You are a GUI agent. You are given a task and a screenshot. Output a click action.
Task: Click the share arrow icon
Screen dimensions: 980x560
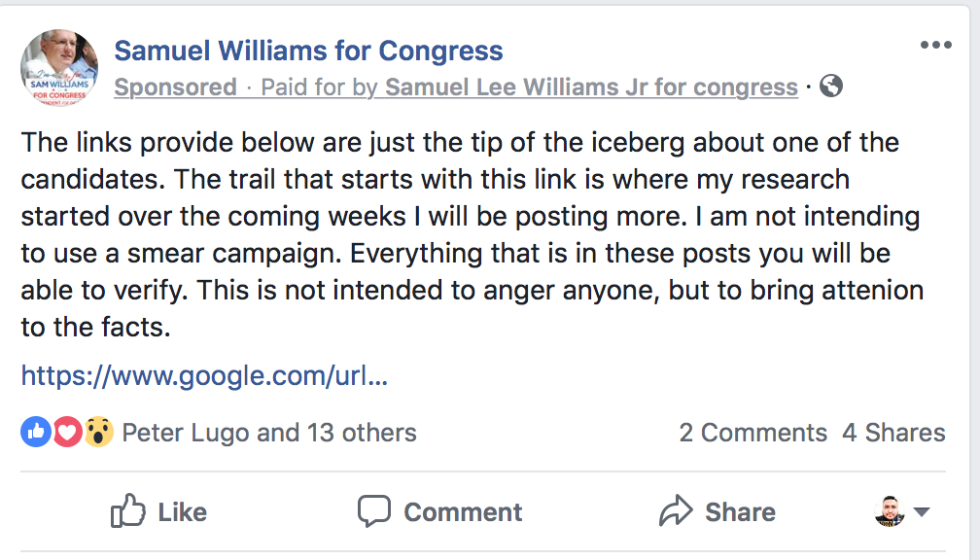tap(675, 511)
